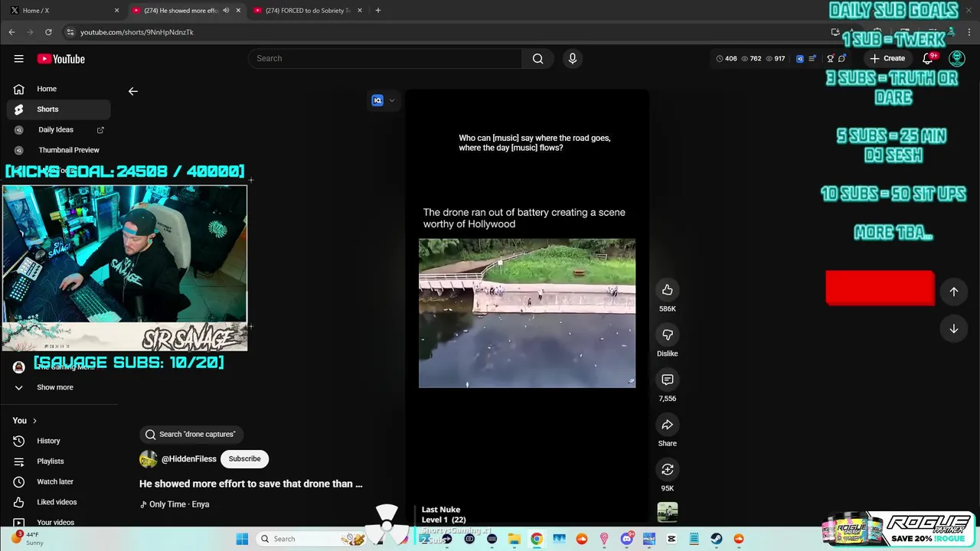Screen dimensions: 980x551
Task: Open the Short's sound thumbnail
Action: click(x=667, y=512)
